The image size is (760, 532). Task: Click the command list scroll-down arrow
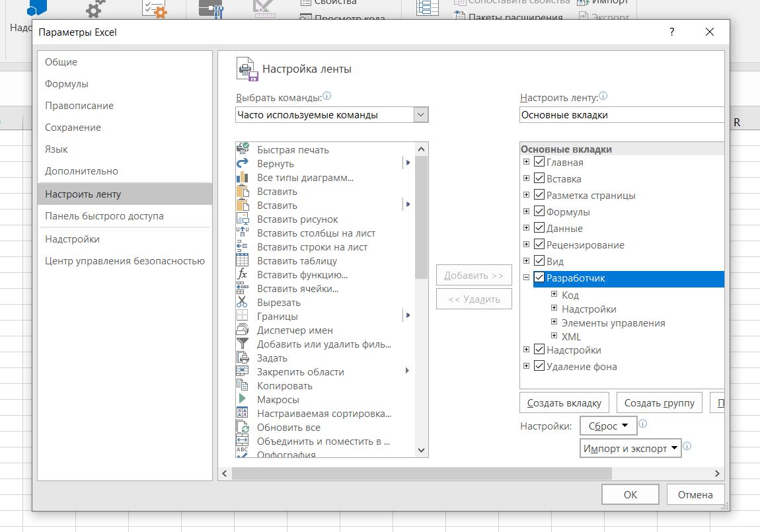point(421,450)
